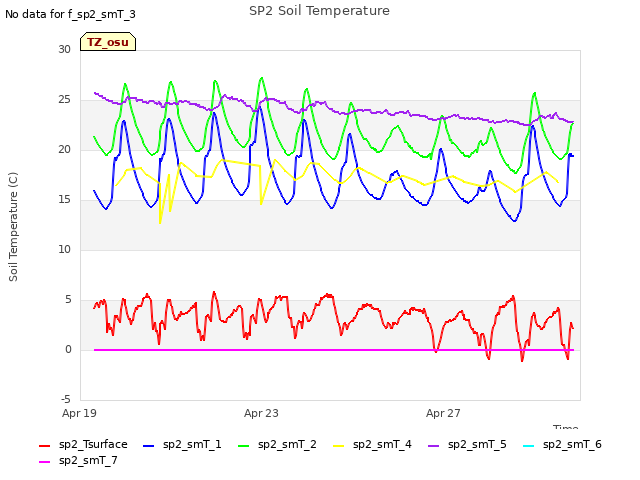Click the 5 y-axis tick label
640x480 pixels.
[x=68, y=300]
